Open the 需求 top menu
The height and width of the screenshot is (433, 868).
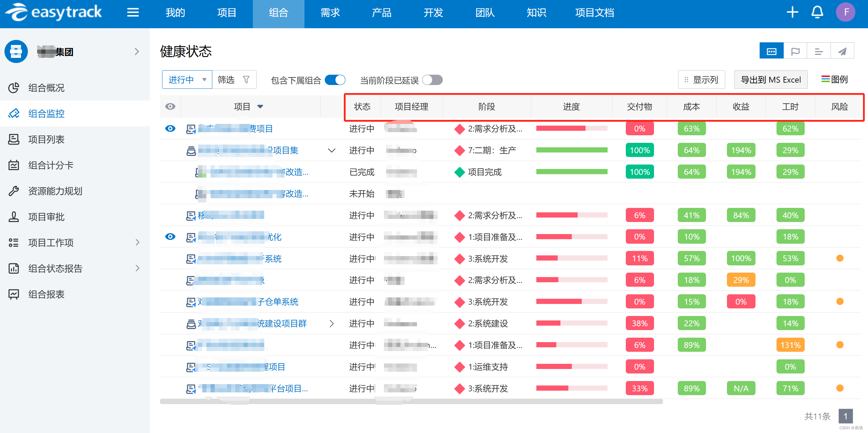tap(330, 13)
